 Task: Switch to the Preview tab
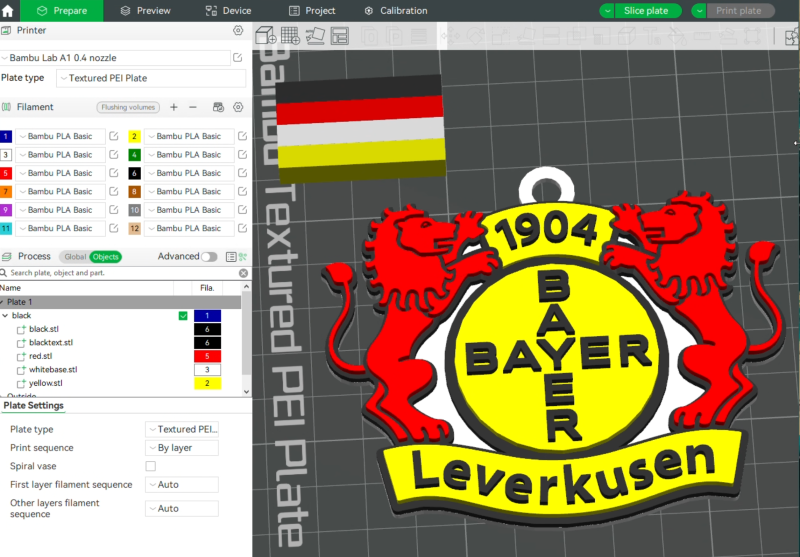click(145, 11)
